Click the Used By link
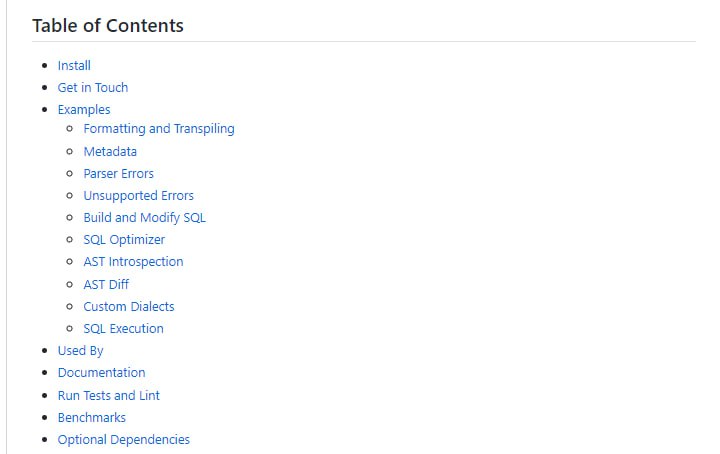 (x=80, y=350)
